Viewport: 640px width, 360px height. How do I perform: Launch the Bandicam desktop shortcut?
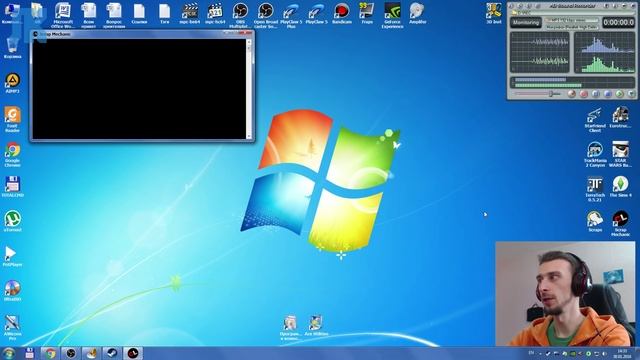tap(342, 13)
